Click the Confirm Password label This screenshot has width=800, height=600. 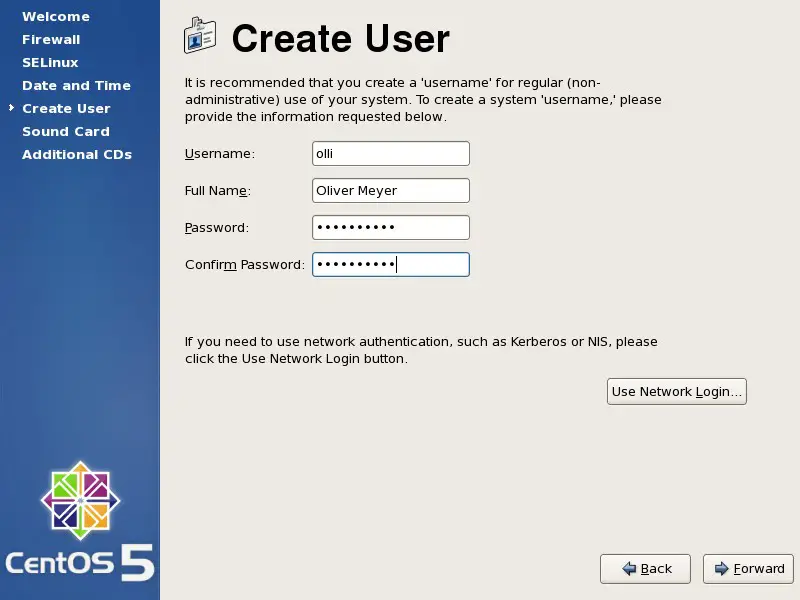(x=245, y=264)
